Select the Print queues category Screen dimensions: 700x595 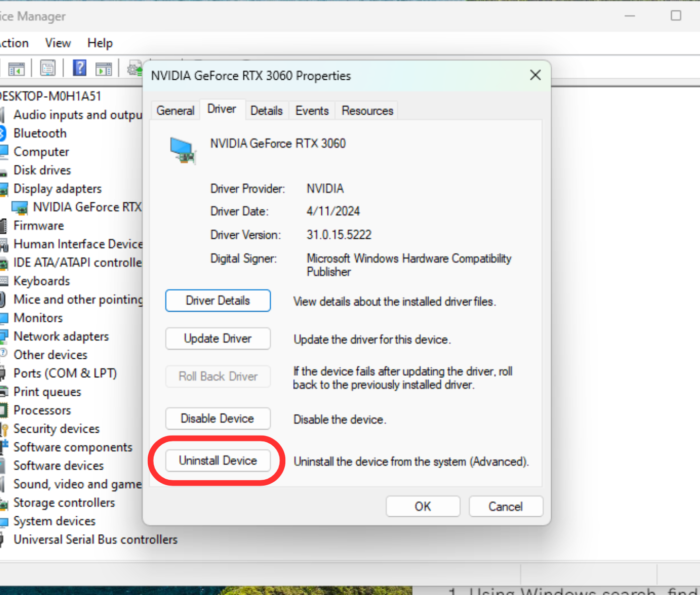point(48,392)
